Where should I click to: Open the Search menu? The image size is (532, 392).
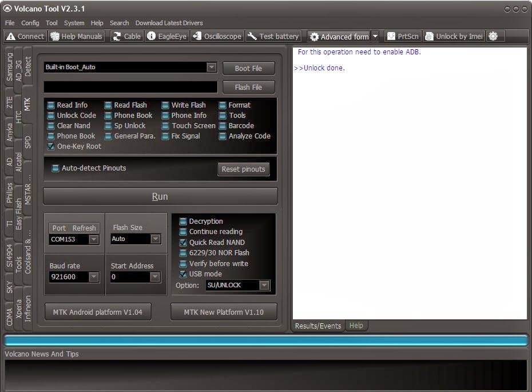pyautogui.click(x=119, y=23)
